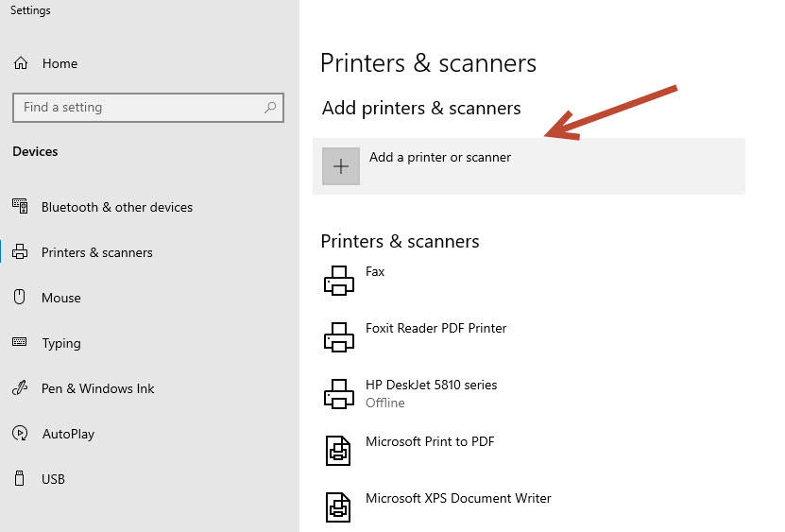Image resolution: width=785 pixels, height=532 pixels.
Task: Click the Add printers & scanners heading
Action: (421, 109)
